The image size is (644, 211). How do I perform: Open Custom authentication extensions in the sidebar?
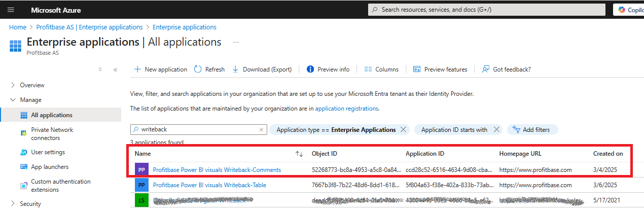61,186
